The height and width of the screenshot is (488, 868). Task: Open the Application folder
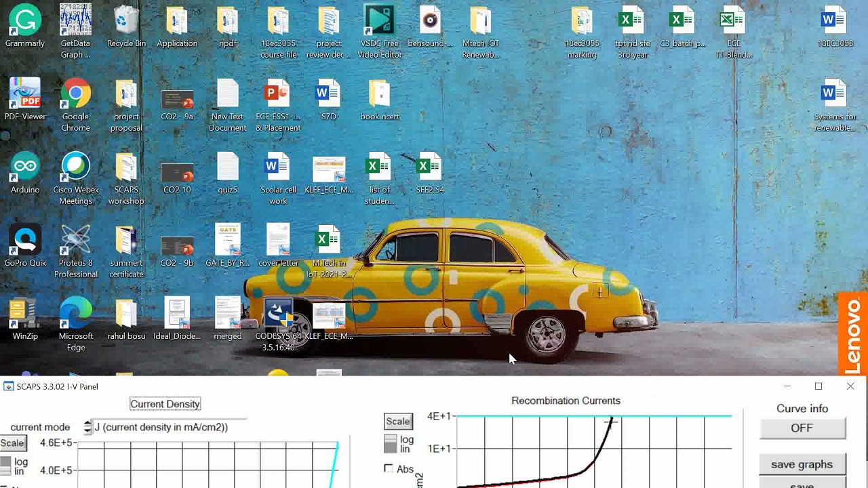177,27
